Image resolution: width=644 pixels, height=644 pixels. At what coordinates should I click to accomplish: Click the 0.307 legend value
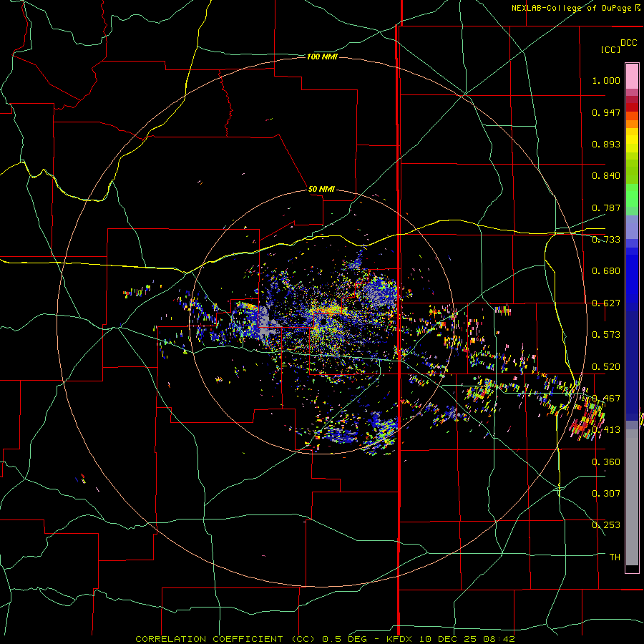606,493
